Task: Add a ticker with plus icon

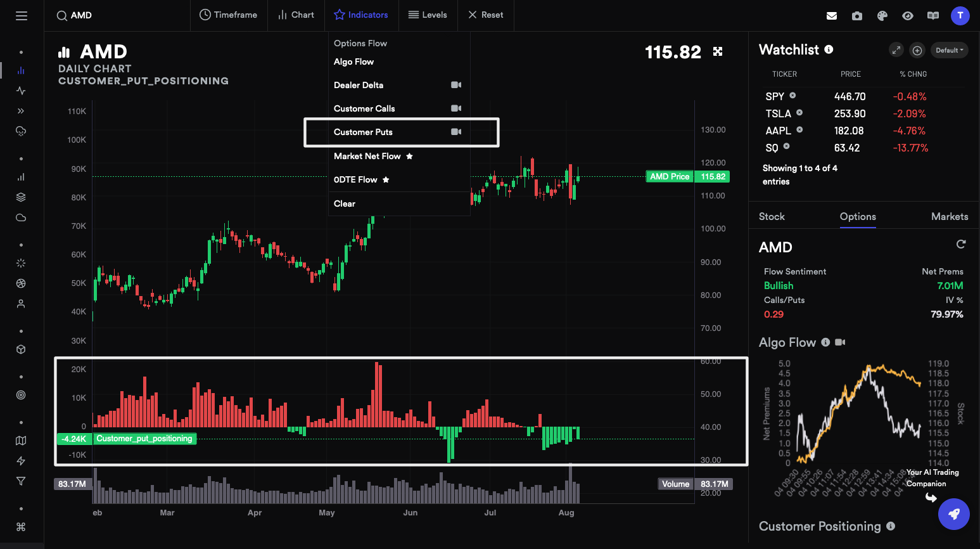Action: 917,50
